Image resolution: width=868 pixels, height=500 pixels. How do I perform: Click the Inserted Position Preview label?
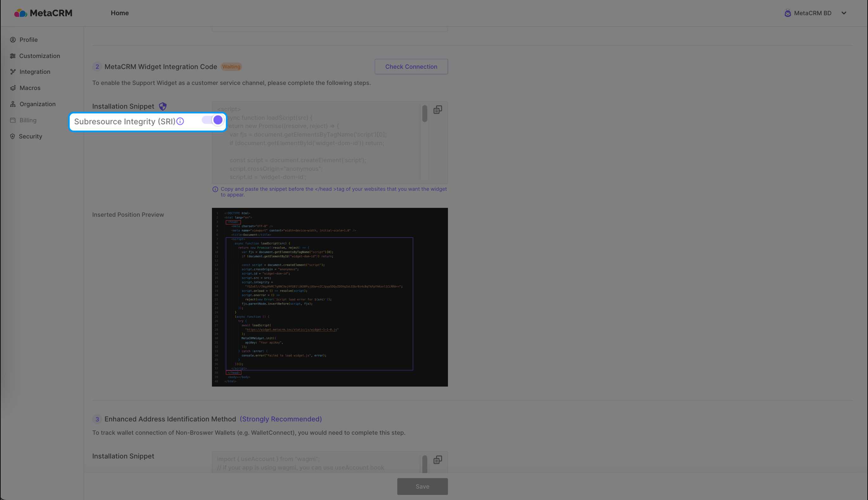click(128, 215)
